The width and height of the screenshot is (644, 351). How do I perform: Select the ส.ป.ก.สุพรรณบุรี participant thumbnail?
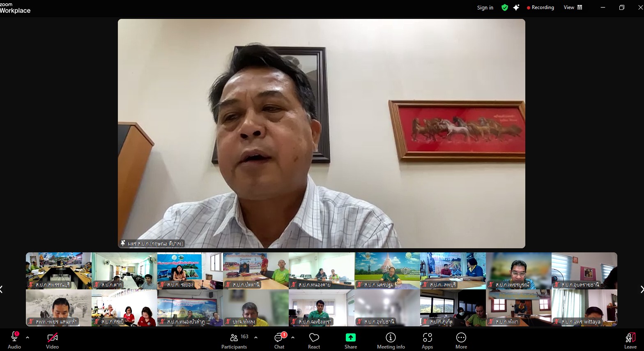click(x=59, y=271)
